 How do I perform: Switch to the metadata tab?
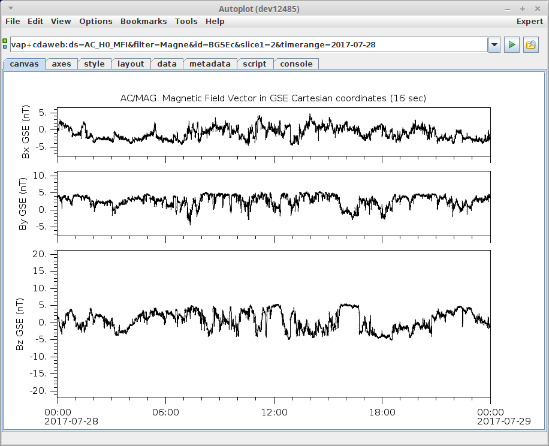click(210, 64)
